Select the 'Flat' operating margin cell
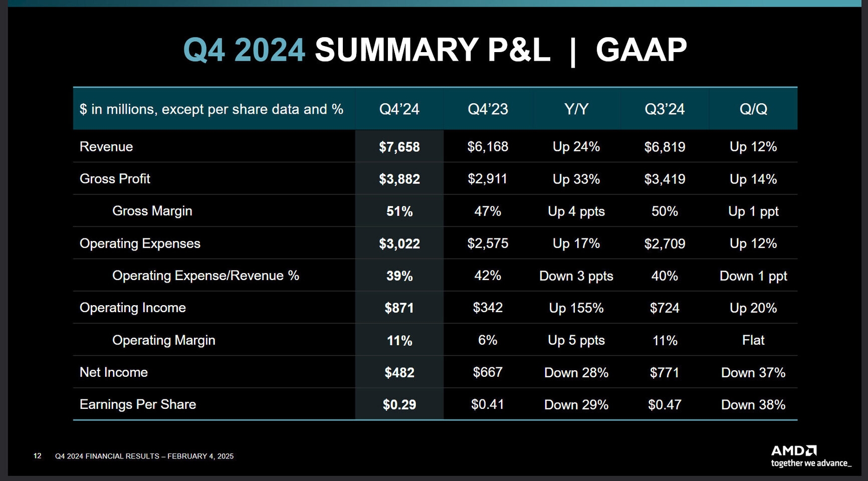 [x=753, y=340]
